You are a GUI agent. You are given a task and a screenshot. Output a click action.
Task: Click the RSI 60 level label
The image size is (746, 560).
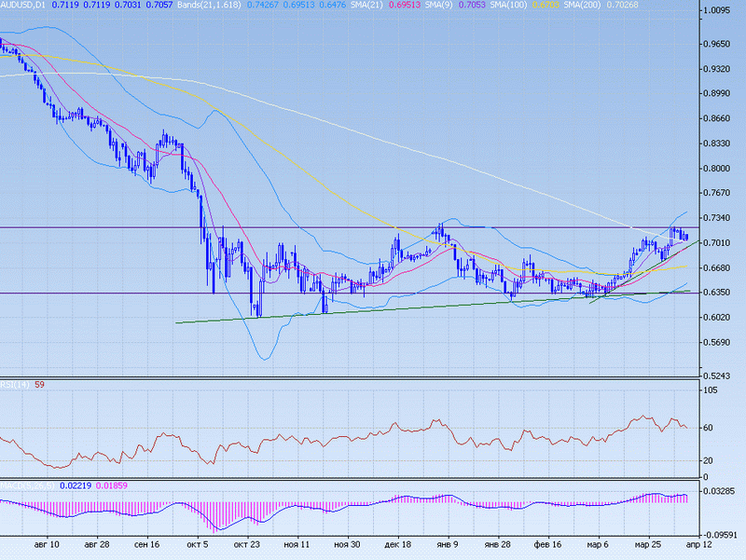[709, 428]
